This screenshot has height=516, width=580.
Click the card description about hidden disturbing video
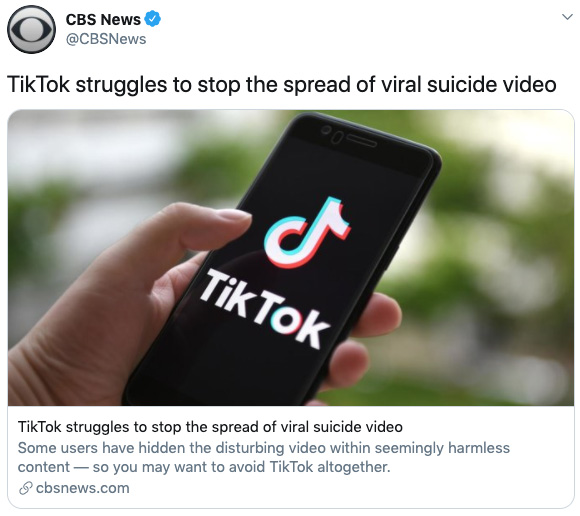tap(264, 457)
